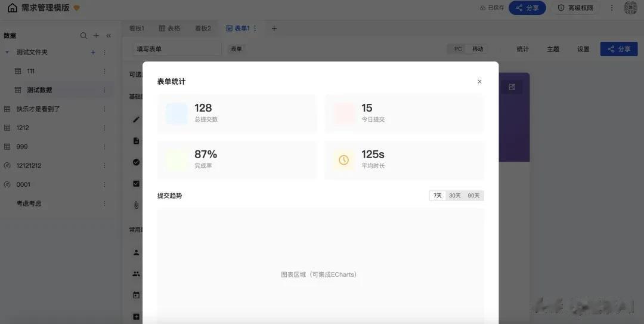Click the image icon on purple banner
The height and width of the screenshot is (324, 644).
pos(512,87)
